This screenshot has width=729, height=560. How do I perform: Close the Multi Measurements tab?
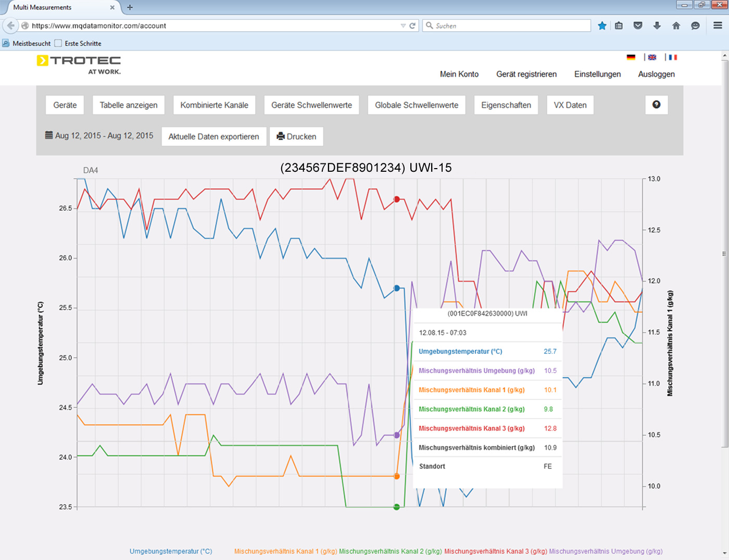click(x=112, y=7)
